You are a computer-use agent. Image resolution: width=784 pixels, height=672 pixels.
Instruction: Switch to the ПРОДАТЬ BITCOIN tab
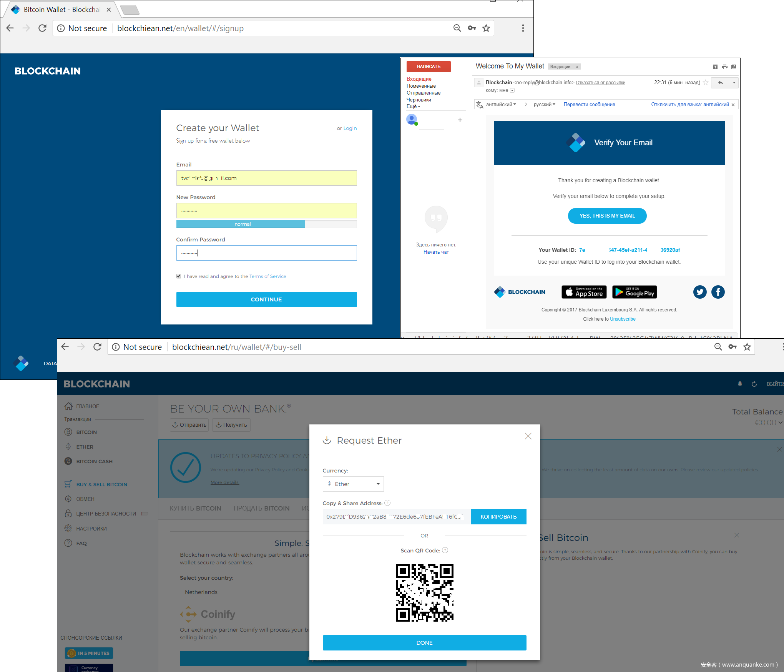tap(261, 508)
